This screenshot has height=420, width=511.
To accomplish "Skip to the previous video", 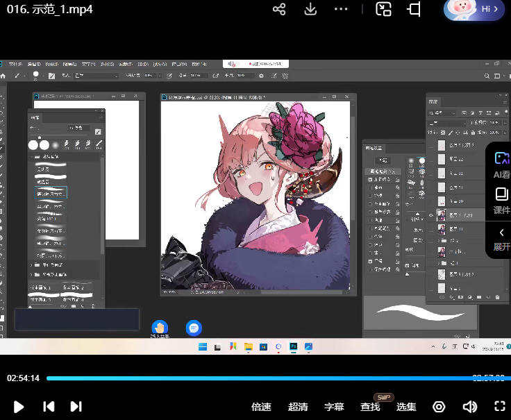I will (48, 407).
